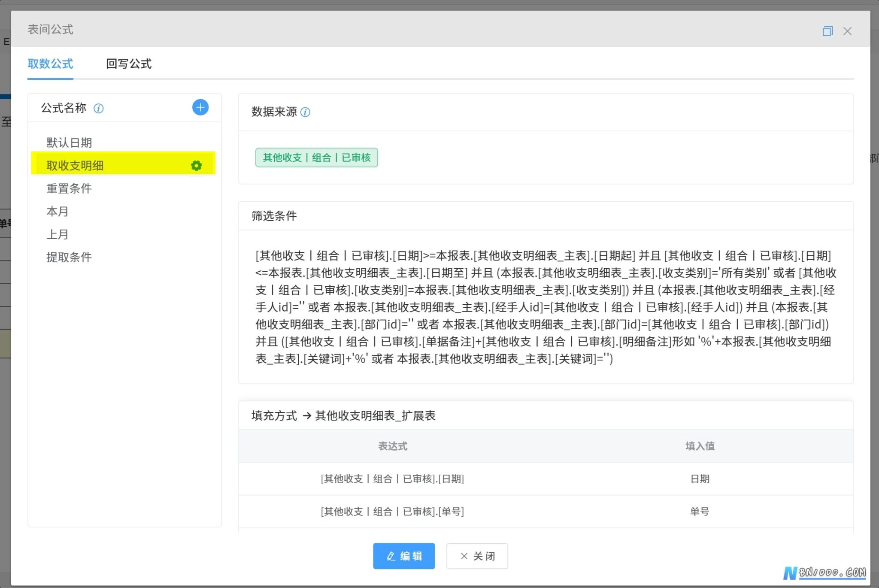The image size is (879, 588).
Task: Click the 关闭 button
Action: 477,556
